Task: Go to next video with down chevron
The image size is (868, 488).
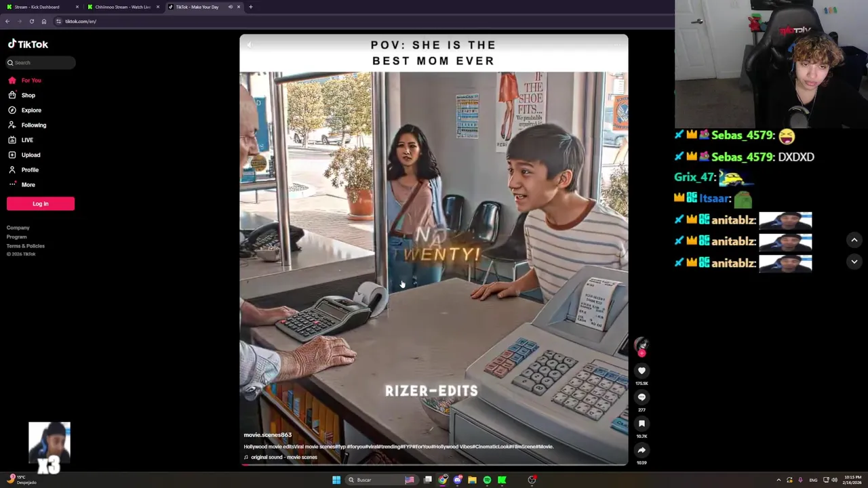Action: coord(854,262)
